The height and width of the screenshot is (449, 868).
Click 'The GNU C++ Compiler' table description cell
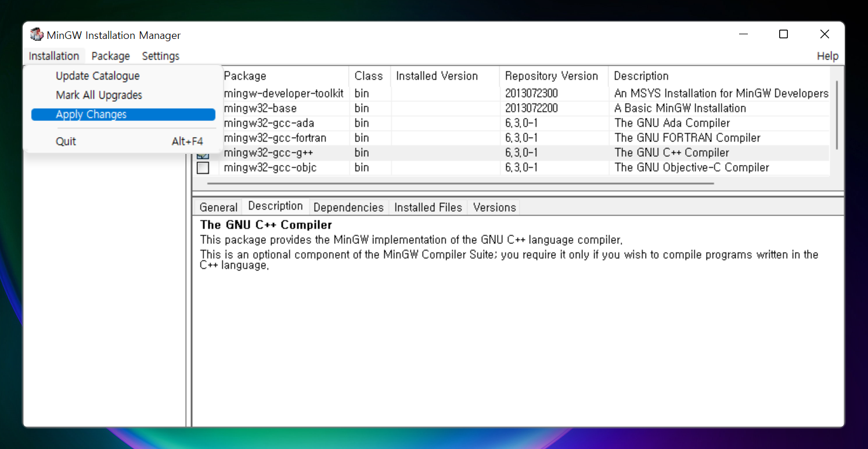[x=671, y=153]
